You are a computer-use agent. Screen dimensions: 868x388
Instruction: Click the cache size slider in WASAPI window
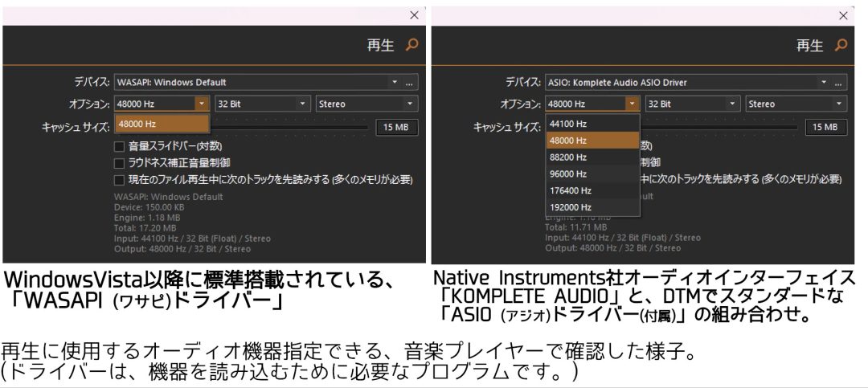289,127
